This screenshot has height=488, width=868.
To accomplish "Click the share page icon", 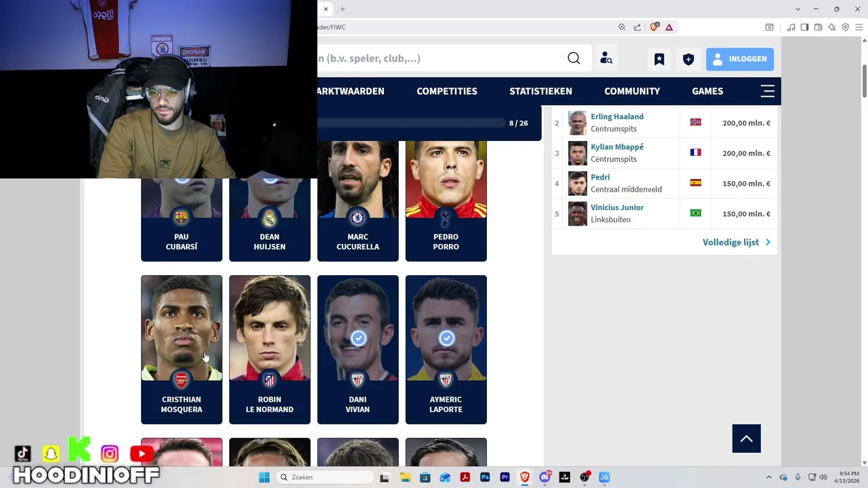I will tap(637, 27).
